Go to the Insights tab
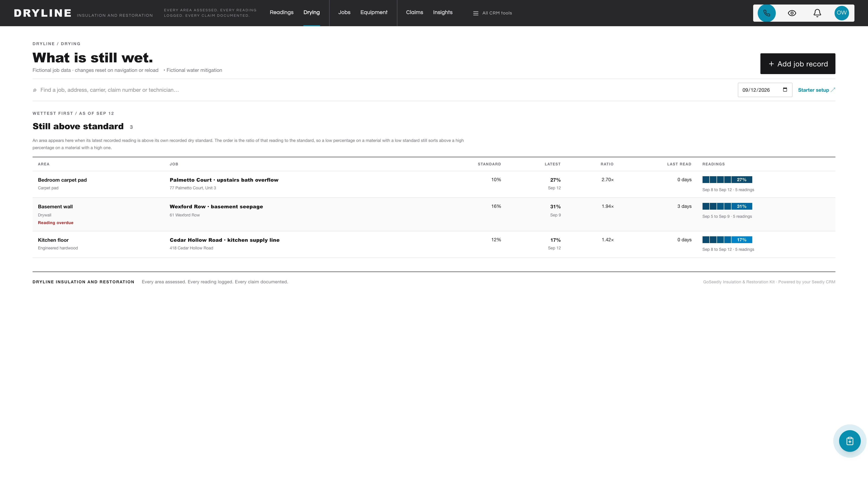This screenshot has width=868, height=488. (x=442, y=12)
